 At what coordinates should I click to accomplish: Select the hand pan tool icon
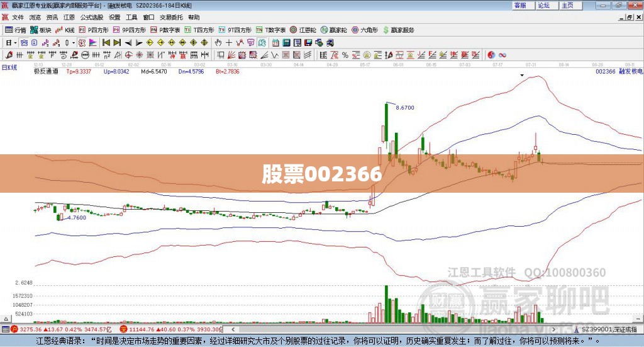[218, 43]
